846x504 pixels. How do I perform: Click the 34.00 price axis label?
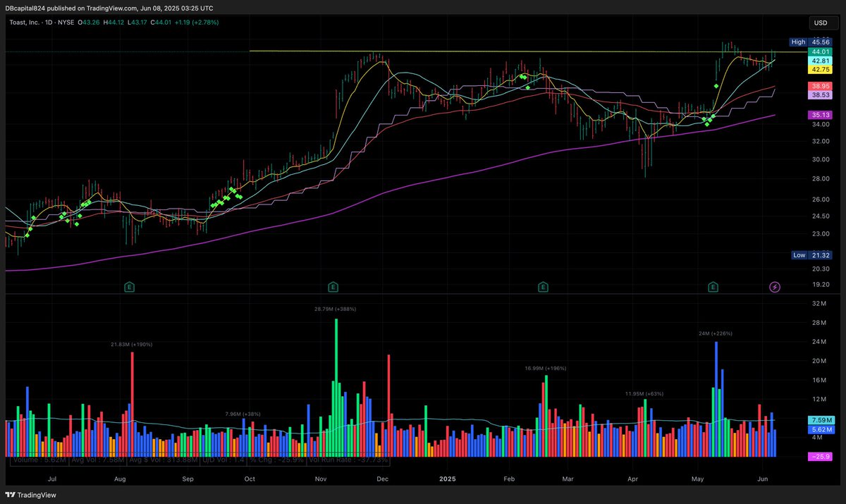821,125
